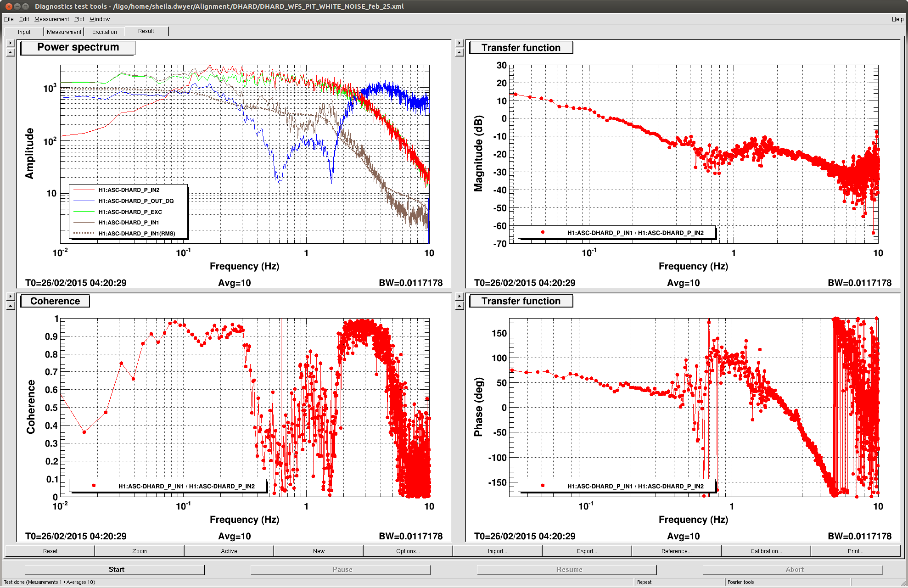Click Phase (deg) axis label
908x588 pixels.
[x=479, y=407]
